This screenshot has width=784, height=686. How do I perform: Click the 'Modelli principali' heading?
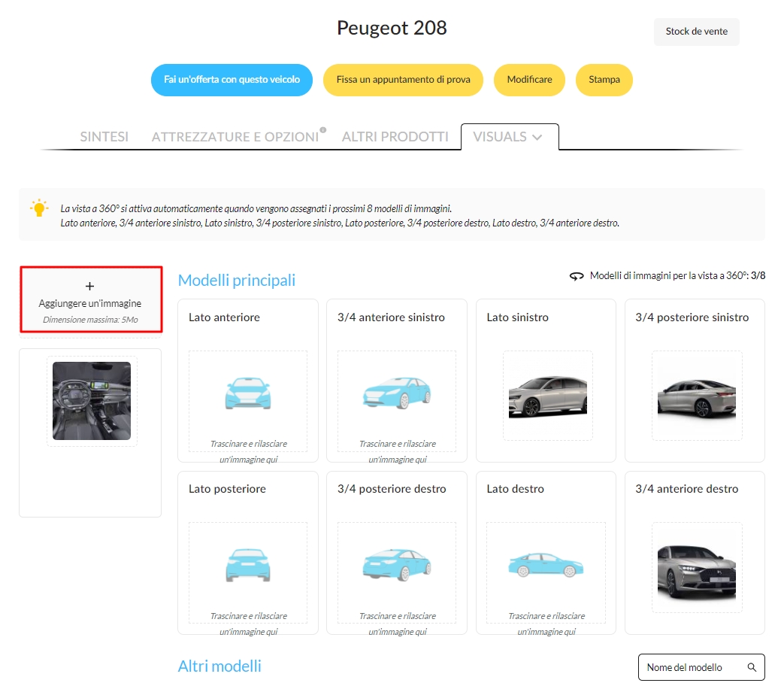(x=237, y=281)
